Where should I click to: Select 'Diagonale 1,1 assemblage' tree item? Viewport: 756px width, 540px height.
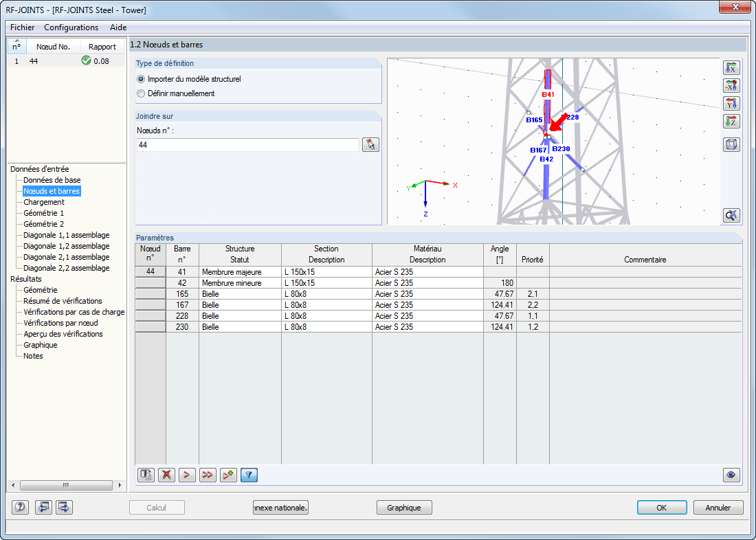click(66, 235)
